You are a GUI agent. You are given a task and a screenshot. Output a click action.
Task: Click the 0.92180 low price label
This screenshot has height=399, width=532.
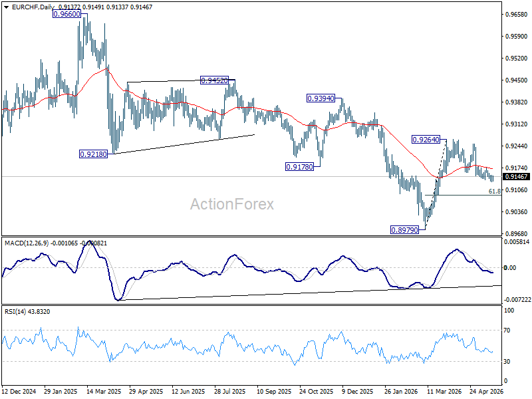(93, 154)
